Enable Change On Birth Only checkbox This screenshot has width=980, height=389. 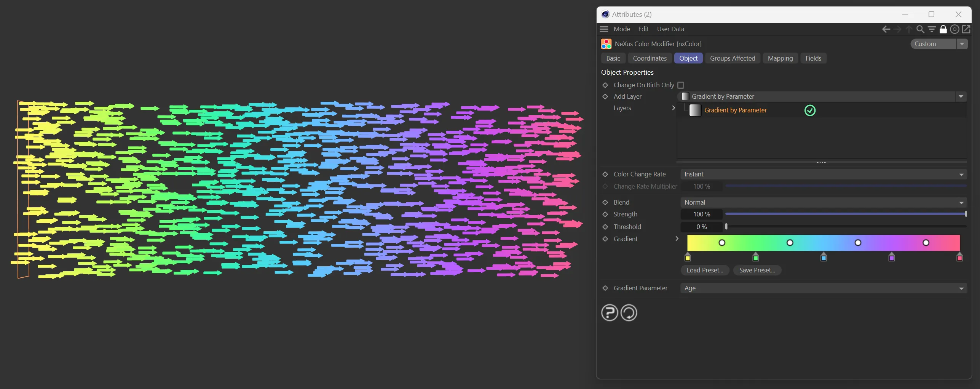(681, 85)
